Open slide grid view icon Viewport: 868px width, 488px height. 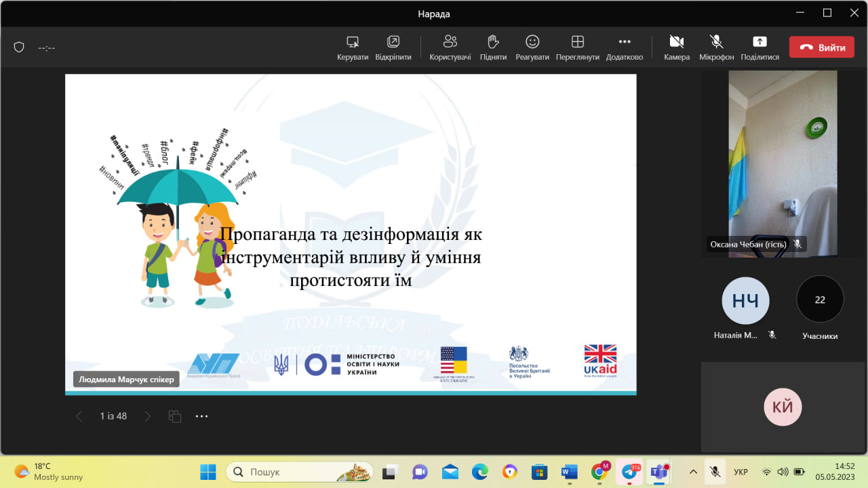coord(174,416)
